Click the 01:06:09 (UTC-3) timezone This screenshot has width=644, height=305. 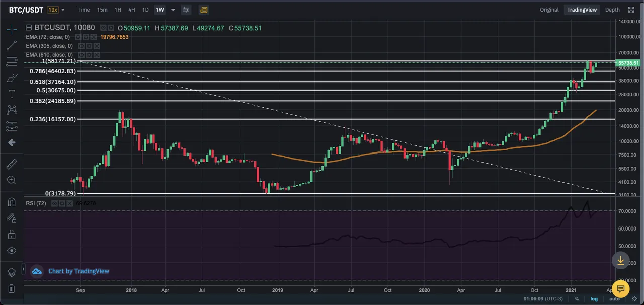coord(543,299)
